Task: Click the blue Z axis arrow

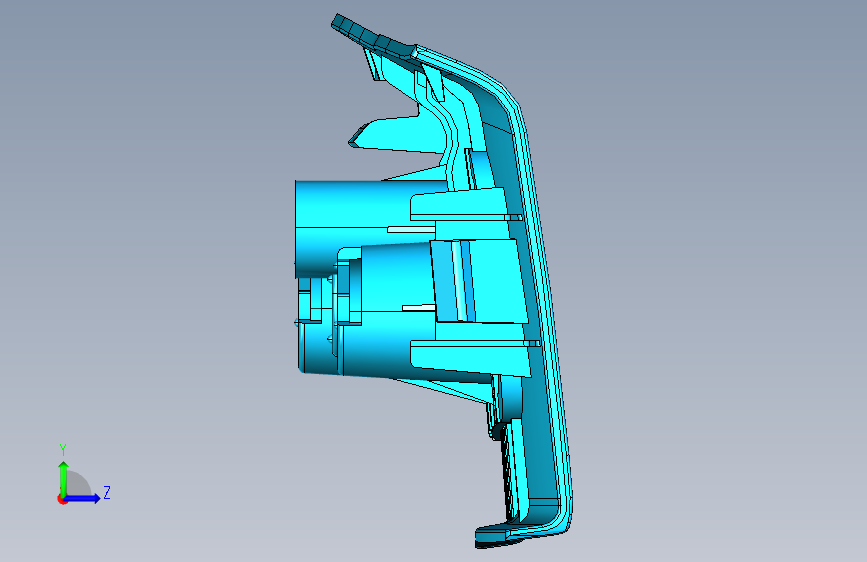Action: (x=82, y=498)
